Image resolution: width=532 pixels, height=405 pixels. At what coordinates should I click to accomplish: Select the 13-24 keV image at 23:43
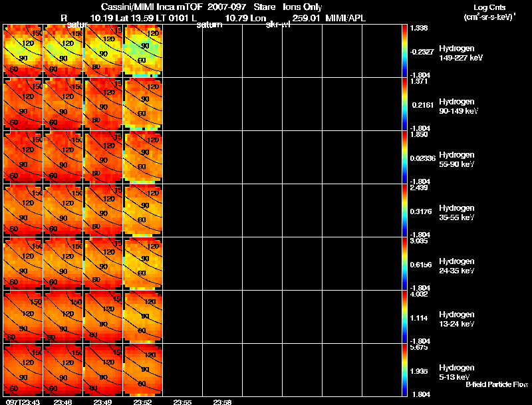[x=23, y=317]
